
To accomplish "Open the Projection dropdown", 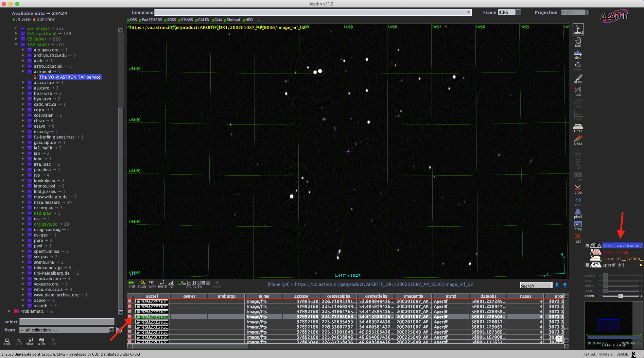I will [586, 12].
